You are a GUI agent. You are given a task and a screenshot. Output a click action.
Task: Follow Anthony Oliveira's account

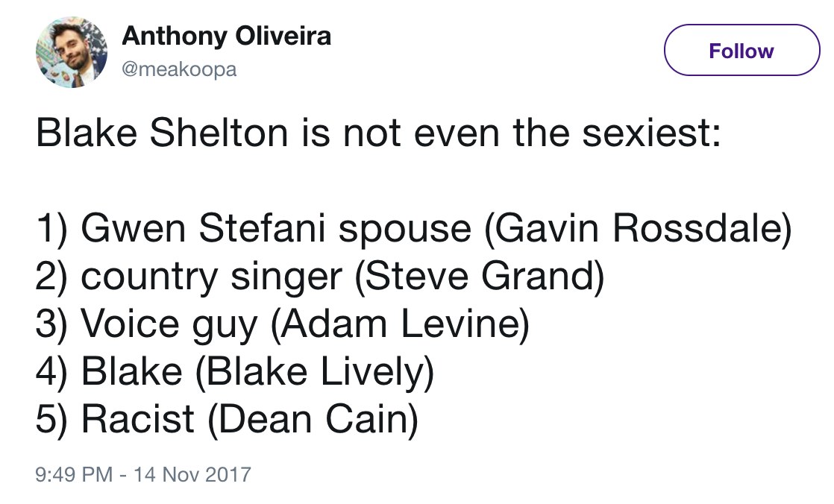[x=741, y=51]
